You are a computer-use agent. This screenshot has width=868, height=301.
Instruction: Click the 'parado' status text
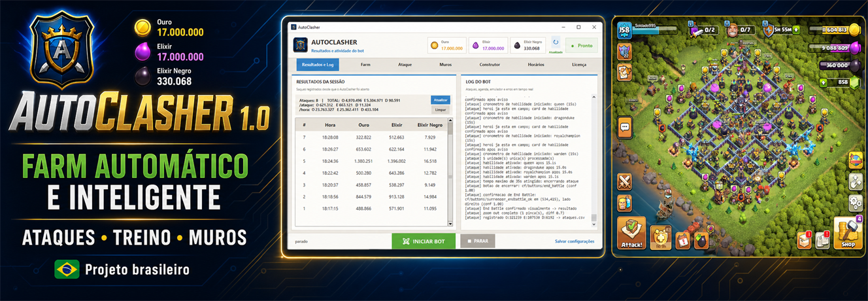point(301,241)
